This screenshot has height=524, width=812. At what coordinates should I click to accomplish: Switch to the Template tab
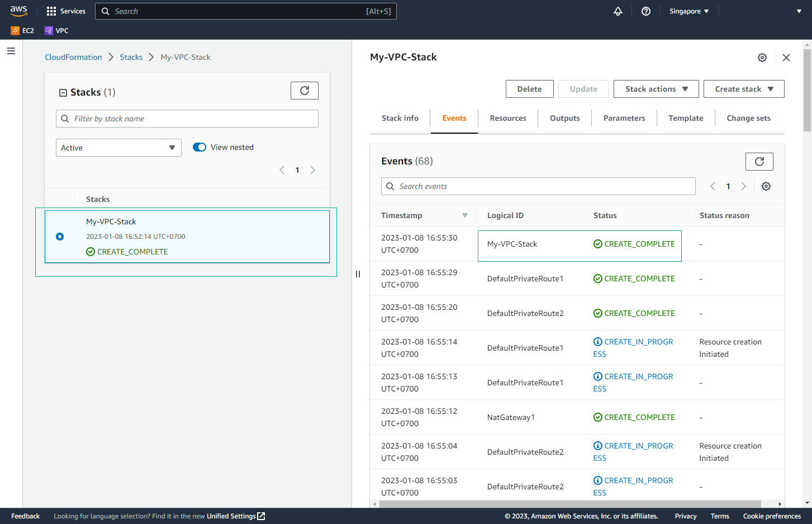(x=686, y=118)
